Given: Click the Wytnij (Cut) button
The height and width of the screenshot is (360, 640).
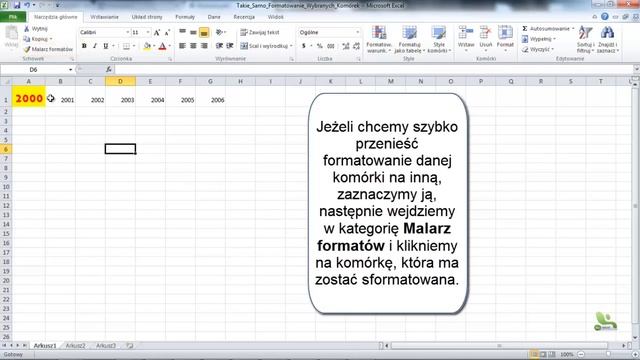Looking at the screenshot, I should pyautogui.click(x=36, y=29).
